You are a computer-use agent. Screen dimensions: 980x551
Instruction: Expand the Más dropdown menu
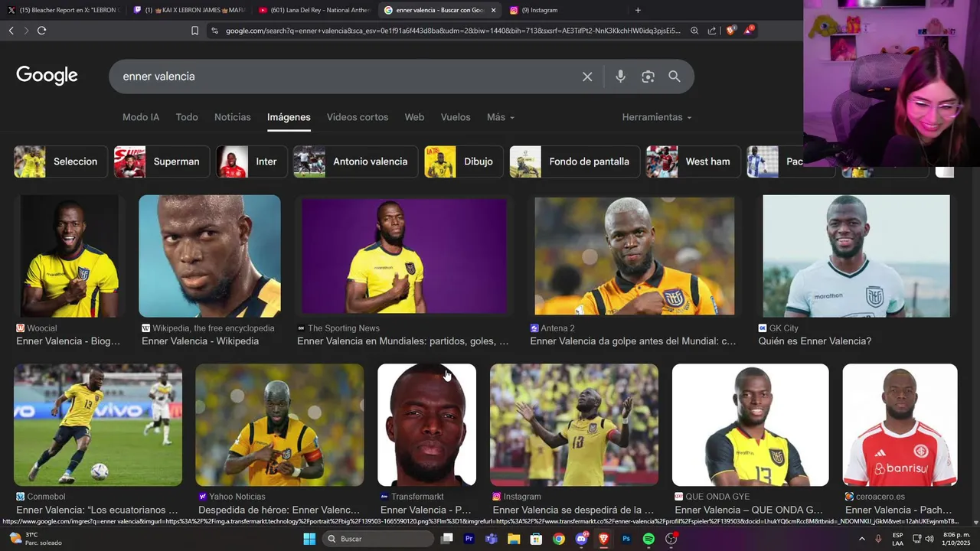(x=501, y=117)
